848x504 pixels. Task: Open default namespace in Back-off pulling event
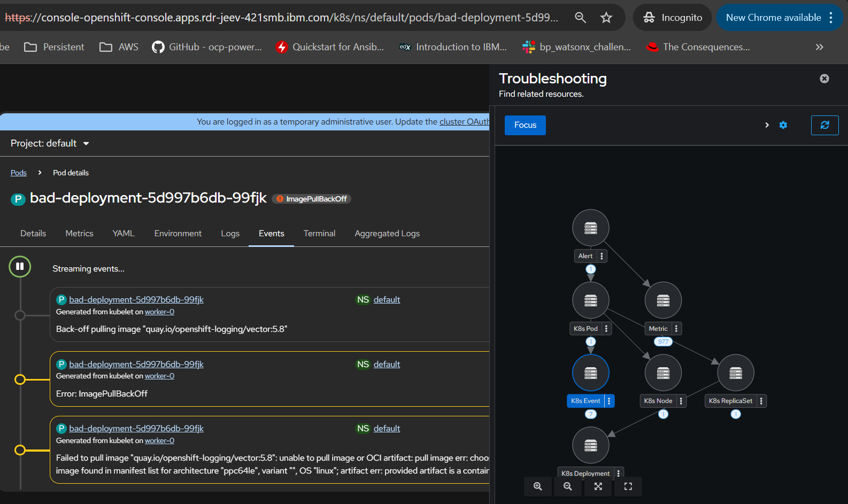tap(387, 300)
